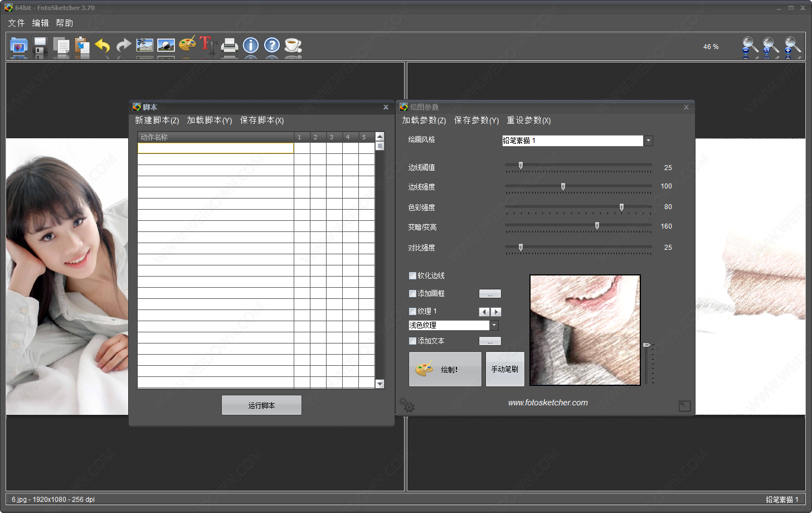Enable the 纹理 1 checkbox
This screenshot has height=513, width=812.
coord(412,311)
